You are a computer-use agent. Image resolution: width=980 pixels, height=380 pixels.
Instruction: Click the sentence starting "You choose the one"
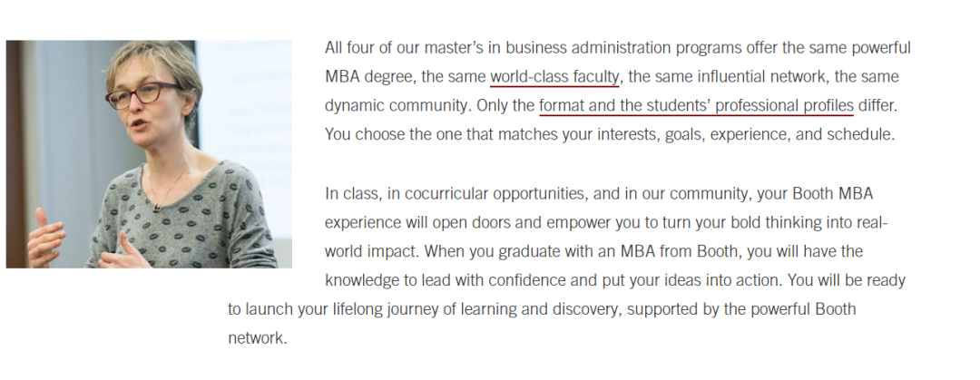click(610, 134)
